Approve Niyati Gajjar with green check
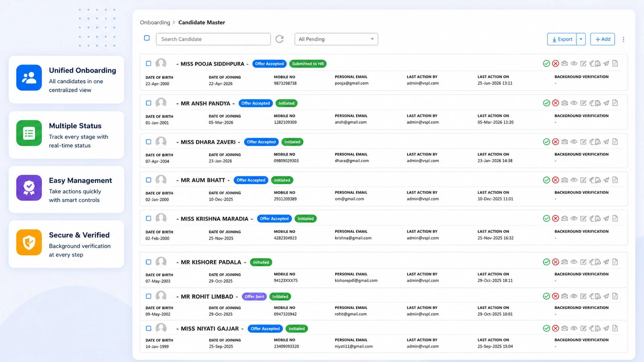The width and height of the screenshot is (644, 362). click(x=546, y=328)
